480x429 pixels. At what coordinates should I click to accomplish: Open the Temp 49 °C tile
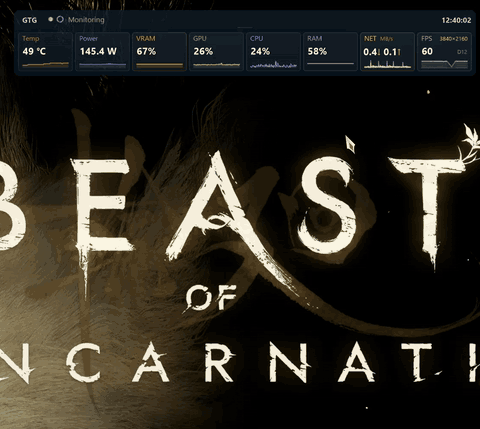[x=45, y=52]
